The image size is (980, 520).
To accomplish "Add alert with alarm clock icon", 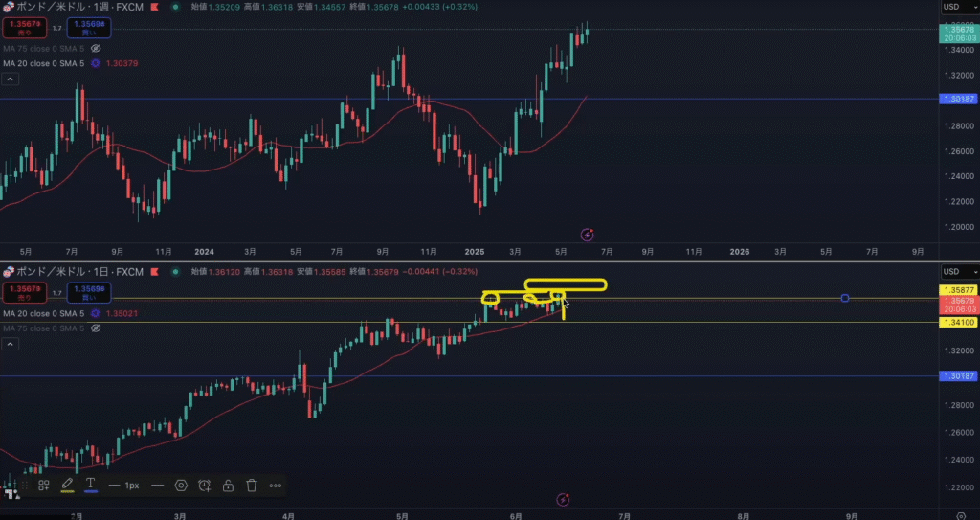I will point(205,485).
